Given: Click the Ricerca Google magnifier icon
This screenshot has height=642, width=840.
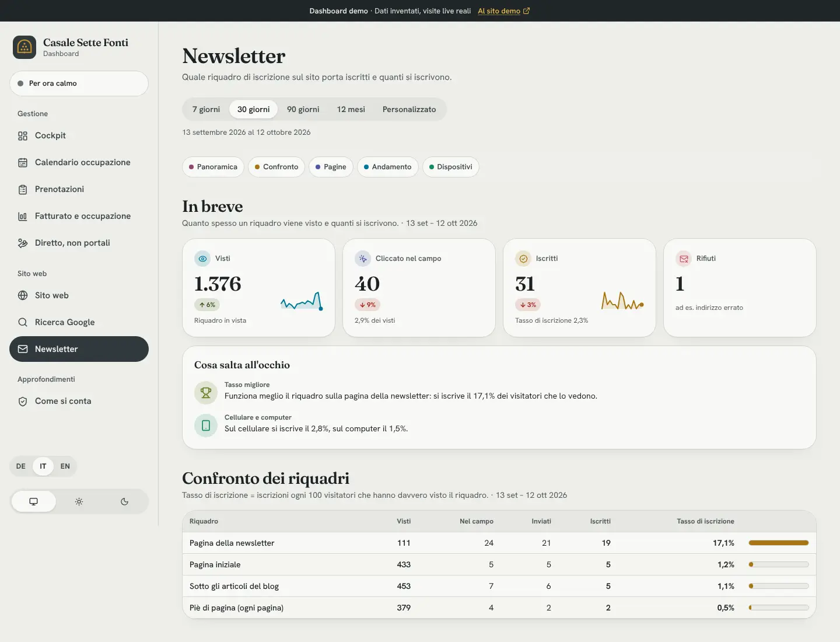Looking at the screenshot, I should pyautogui.click(x=23, y=322).
